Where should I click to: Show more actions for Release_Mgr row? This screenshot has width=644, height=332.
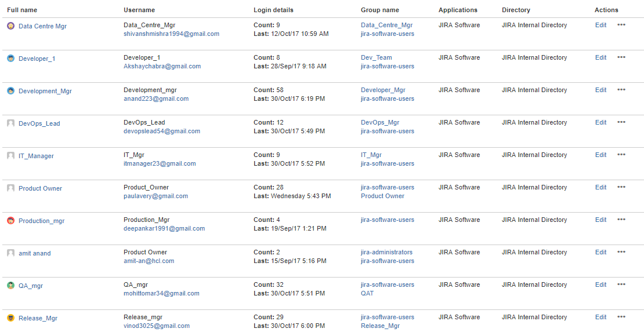click(621, 318)
